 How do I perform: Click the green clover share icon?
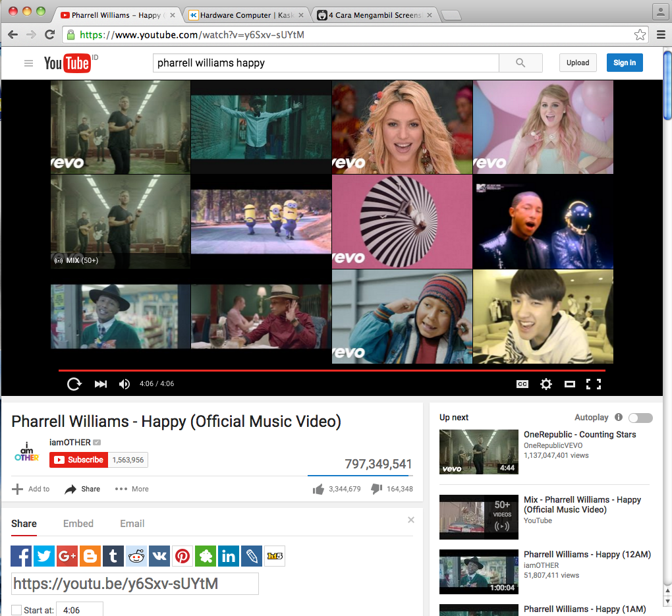pos(206,556)
